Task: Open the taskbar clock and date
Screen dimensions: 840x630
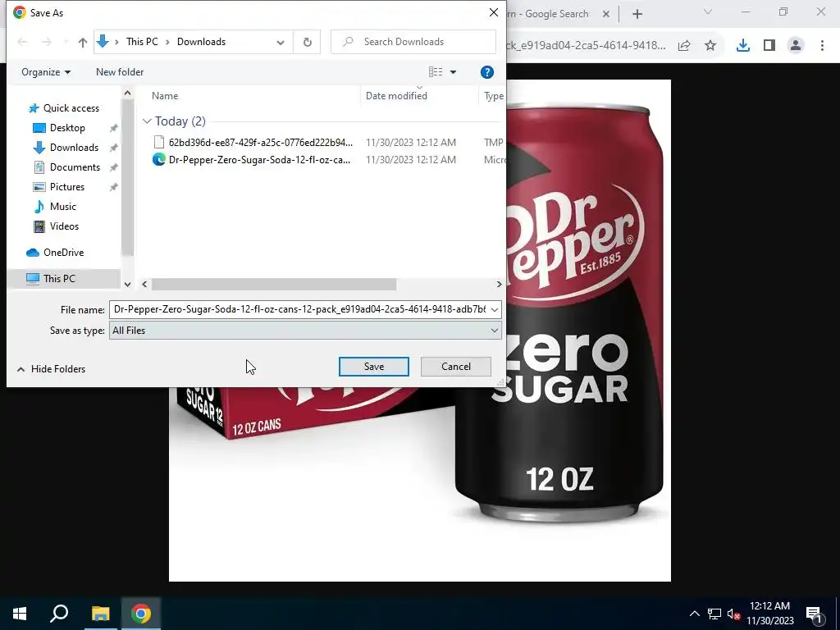Action: click(x=769, y=614)
